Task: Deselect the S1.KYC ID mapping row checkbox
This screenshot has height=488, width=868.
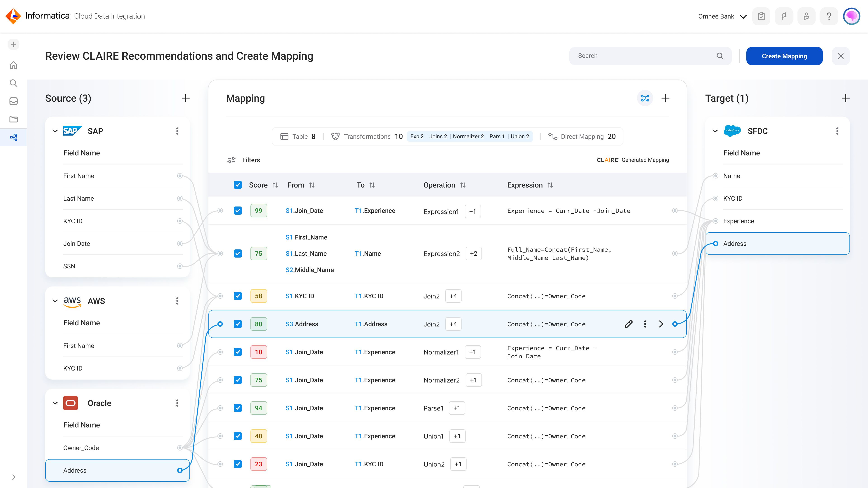Action: coord(238,296)
